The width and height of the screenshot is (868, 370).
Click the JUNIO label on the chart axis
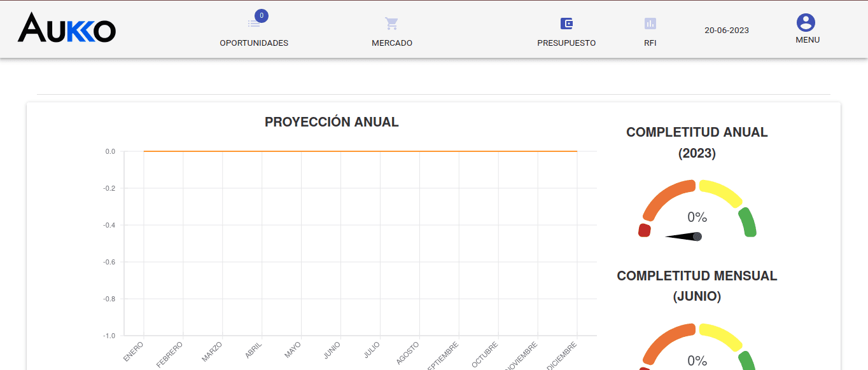coord(332,350)
